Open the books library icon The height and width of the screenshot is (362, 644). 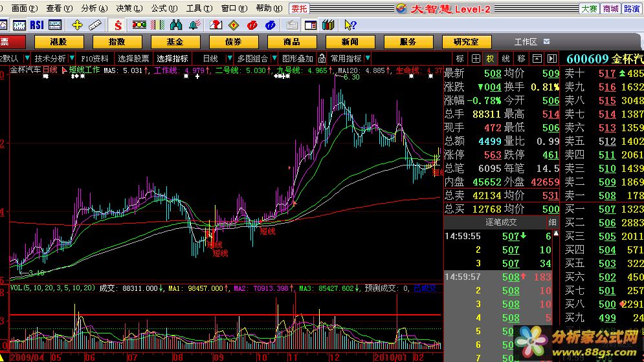(x=328, y=25)
